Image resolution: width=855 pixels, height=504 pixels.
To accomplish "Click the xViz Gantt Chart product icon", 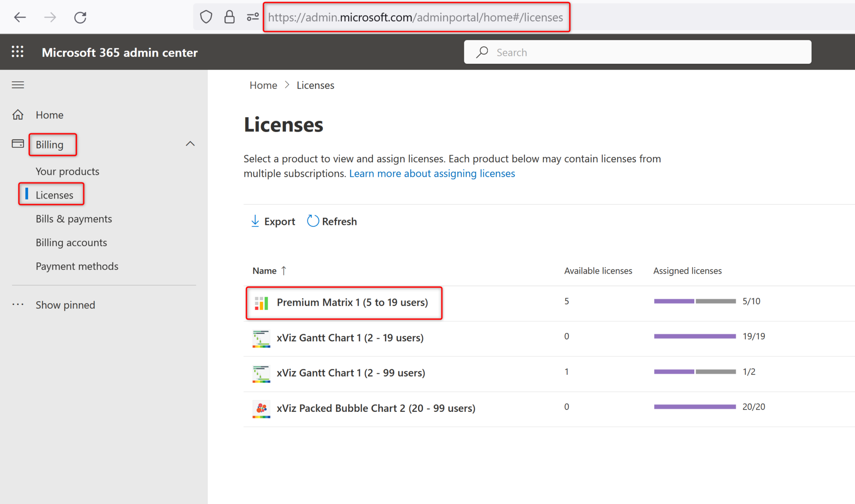I will [261, 338].
